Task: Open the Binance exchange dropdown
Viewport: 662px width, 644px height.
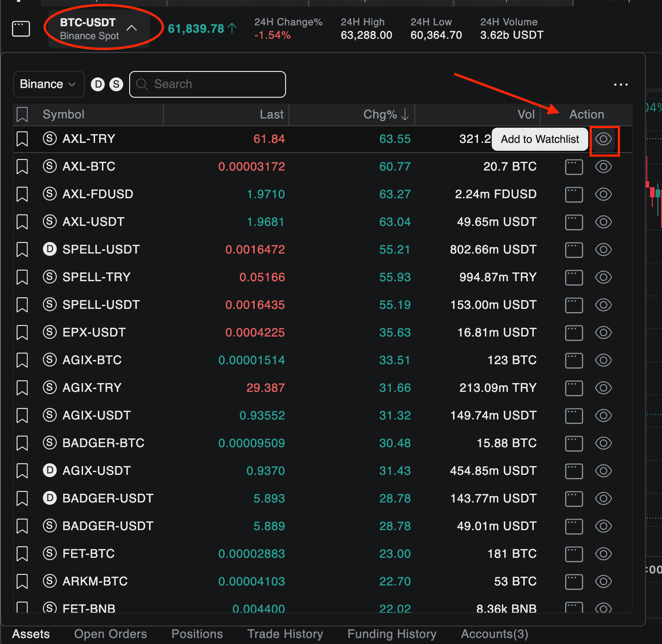Action: 48,84
